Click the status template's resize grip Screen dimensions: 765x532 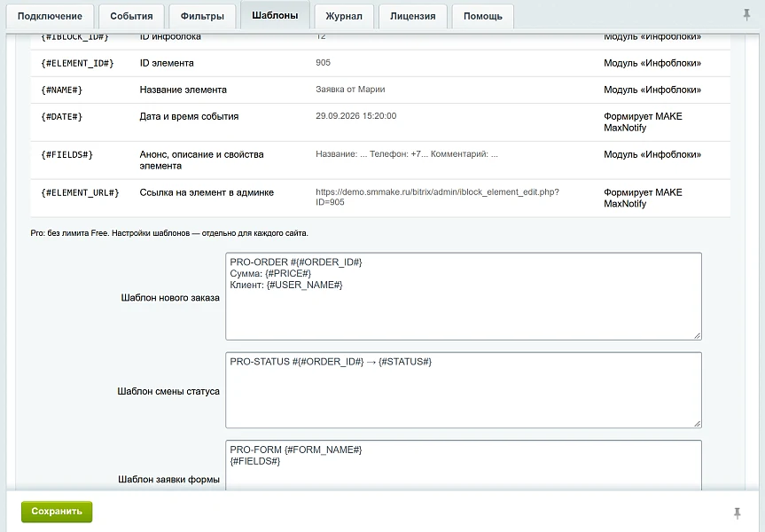(x=697, y=423)
